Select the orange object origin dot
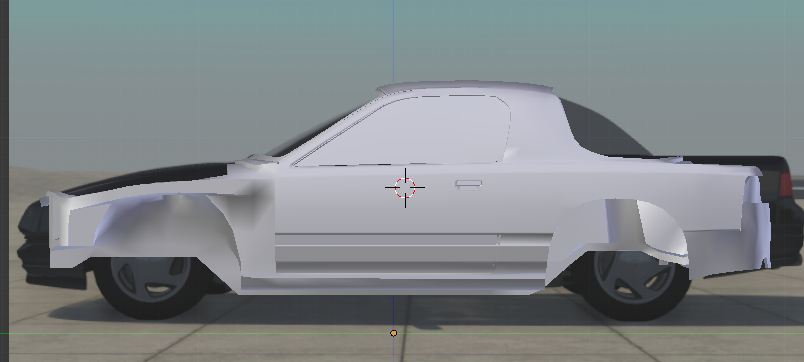This screenshot has width=804, height=362. pos(393,333)
